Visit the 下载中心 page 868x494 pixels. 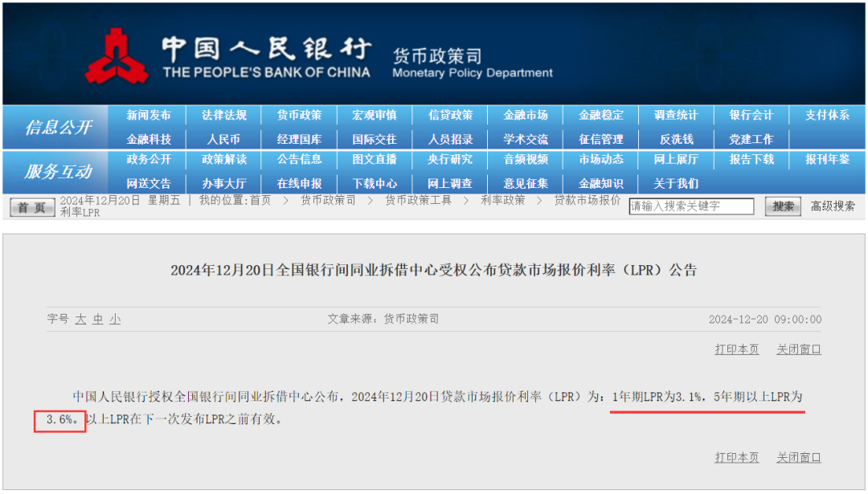[375, 184]
